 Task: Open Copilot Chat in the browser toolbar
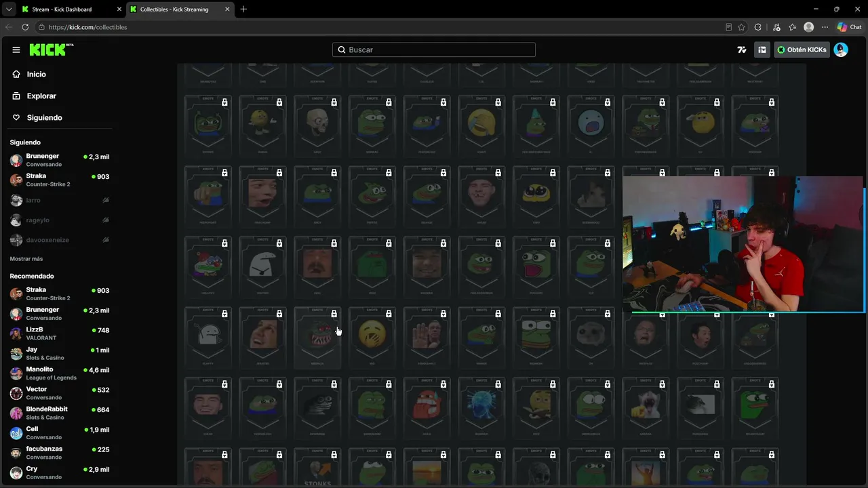click(850, 27)
